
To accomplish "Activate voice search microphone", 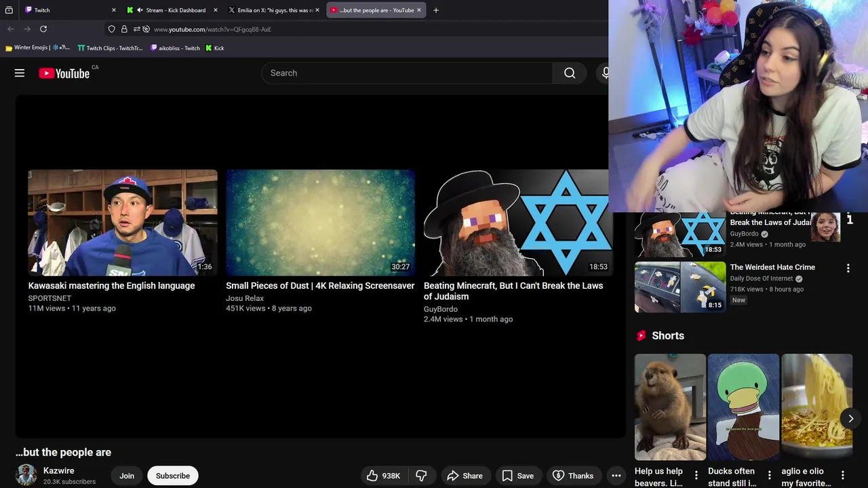I will pos(604,73).
